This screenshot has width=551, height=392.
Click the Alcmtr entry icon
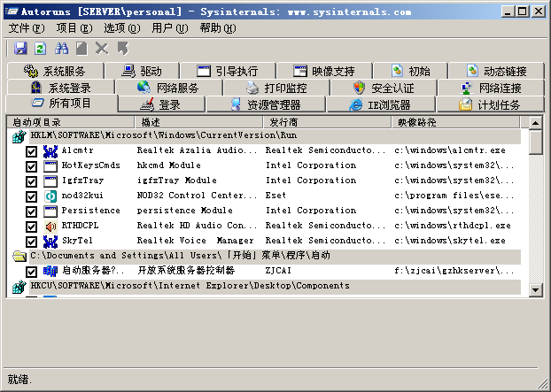pos(50,151)
